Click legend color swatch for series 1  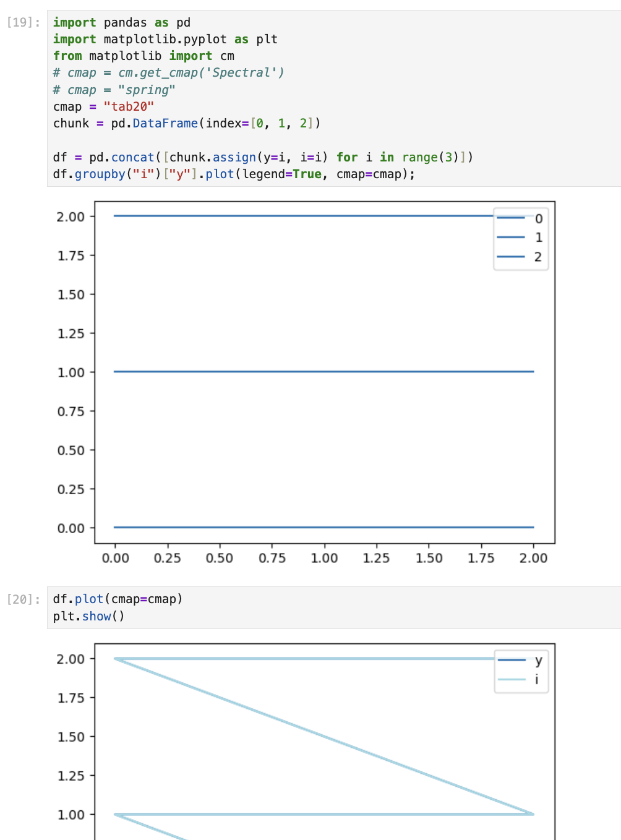(511, 238)
